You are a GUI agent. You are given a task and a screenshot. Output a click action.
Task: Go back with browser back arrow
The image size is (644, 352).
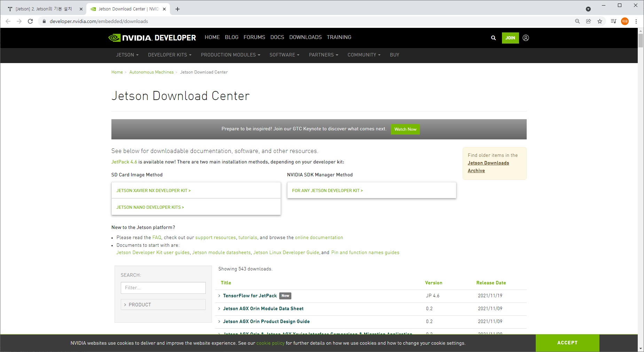click(8, 21)
